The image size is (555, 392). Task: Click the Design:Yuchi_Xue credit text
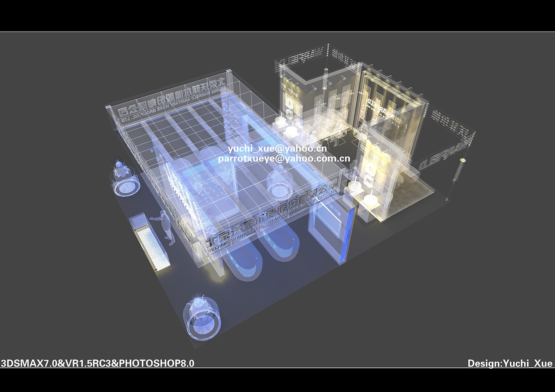click(x=510, y=363)
